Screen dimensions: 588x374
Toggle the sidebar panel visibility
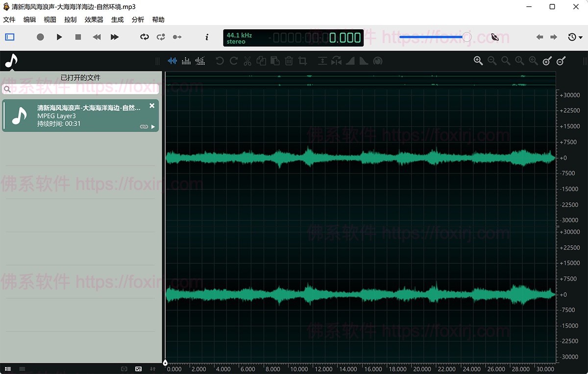pyautogui.click(x=10, y=37)
